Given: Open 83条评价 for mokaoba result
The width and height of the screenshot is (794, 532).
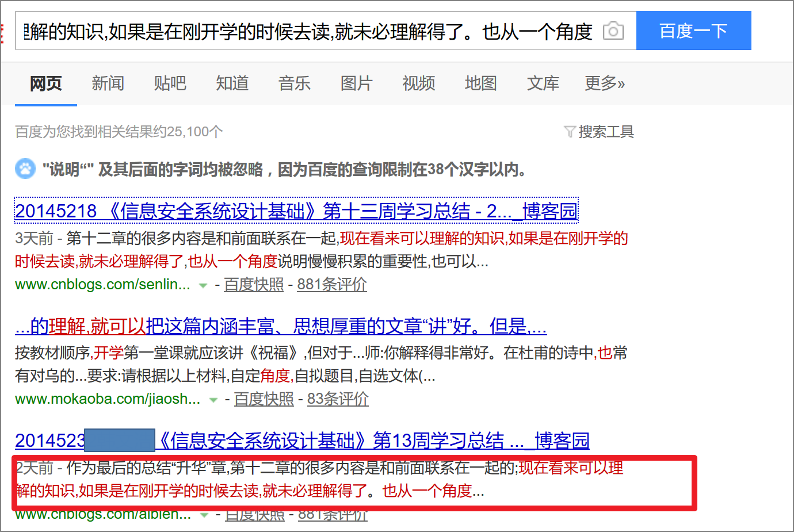Looking at the screenshot, I should [x=338, y=399].
